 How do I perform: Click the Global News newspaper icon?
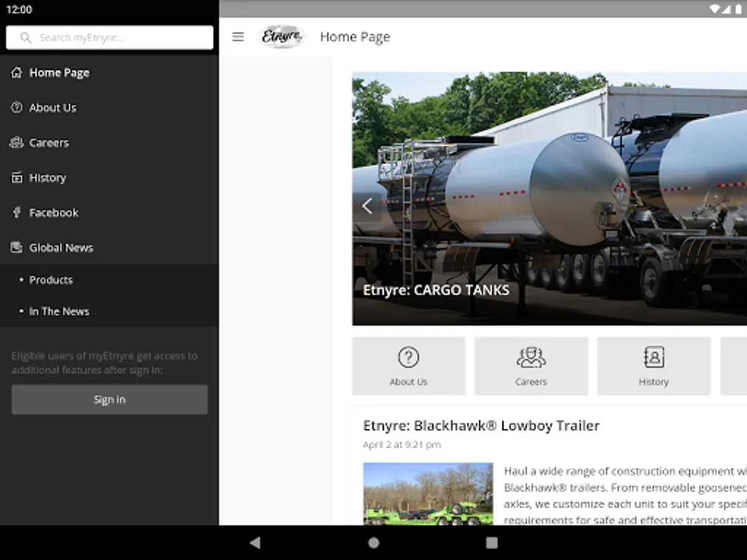tap(17, 247)
